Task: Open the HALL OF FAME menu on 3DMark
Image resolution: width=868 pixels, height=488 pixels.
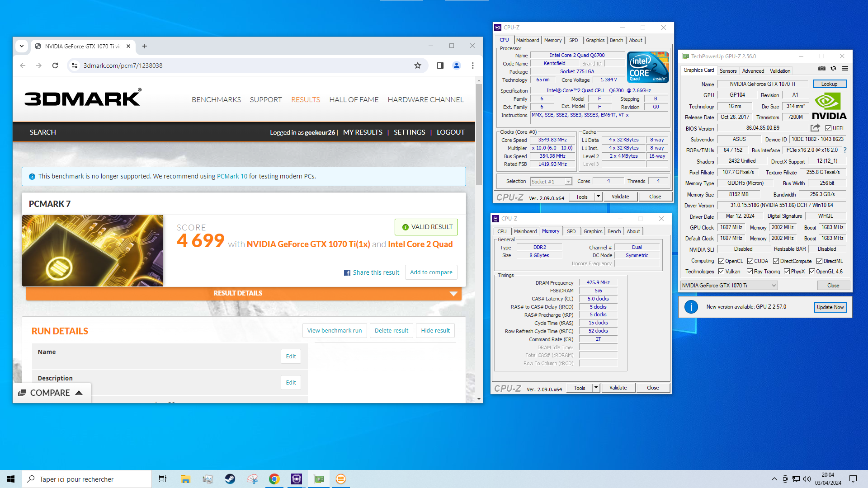Action: (354, 99)
